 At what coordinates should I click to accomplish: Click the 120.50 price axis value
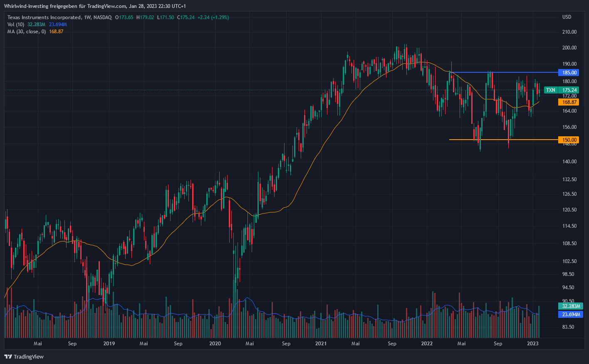[569, 210]
